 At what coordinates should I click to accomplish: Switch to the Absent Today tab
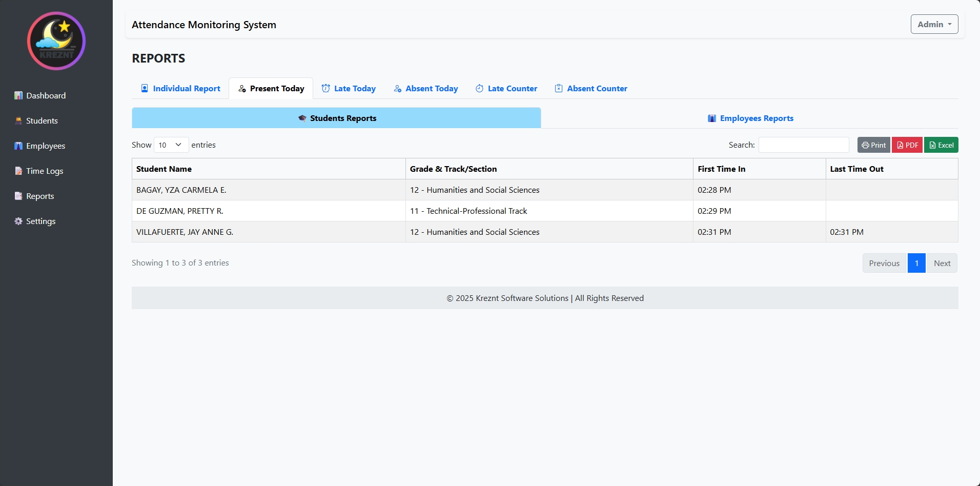pyautogui.click(x=425, y=88)
